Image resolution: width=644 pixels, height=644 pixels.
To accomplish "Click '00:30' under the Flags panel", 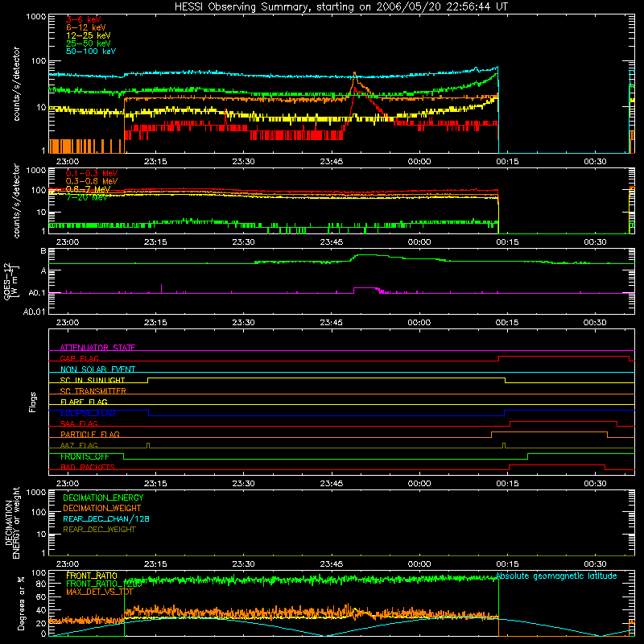I will 595,484.
